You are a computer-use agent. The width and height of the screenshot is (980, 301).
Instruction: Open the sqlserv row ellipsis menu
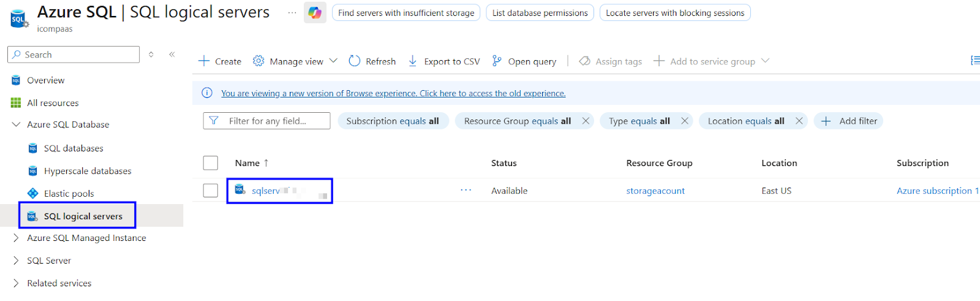(x=466, y=190)
